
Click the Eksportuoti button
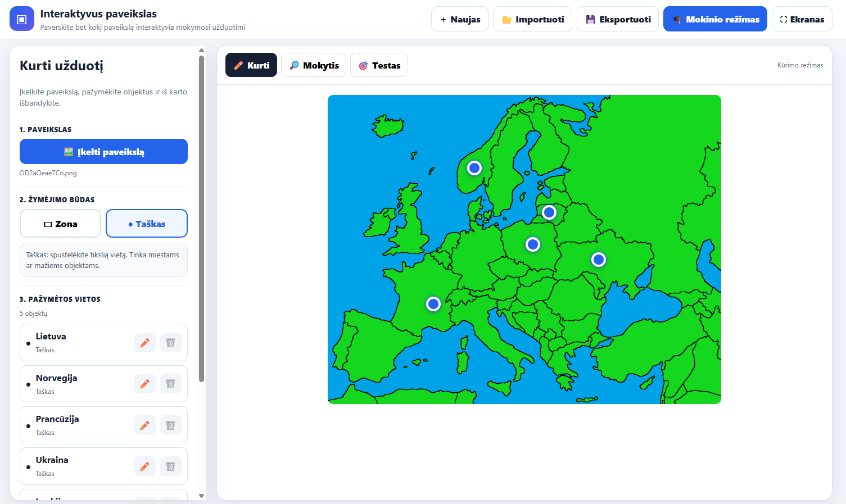coord(618,19)
